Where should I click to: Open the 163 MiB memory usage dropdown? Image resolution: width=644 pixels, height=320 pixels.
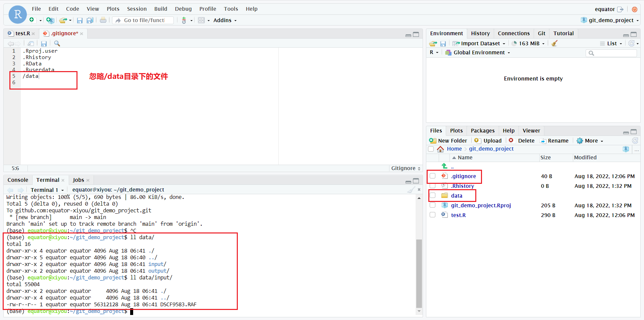point(528,44)
